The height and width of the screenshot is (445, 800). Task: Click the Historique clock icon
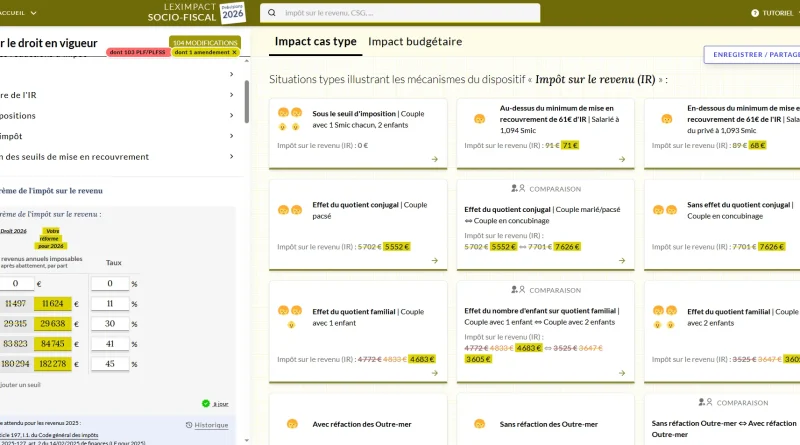189,425
